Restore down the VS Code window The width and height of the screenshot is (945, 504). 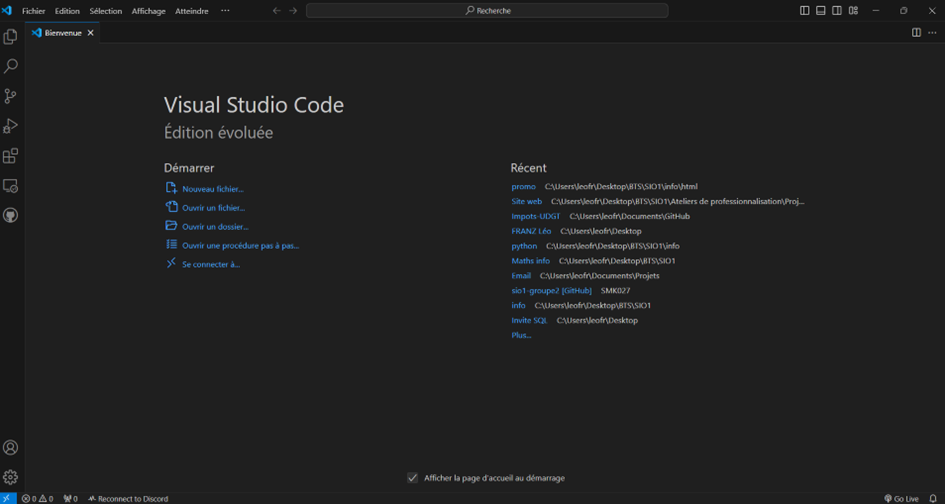(903, 11)
